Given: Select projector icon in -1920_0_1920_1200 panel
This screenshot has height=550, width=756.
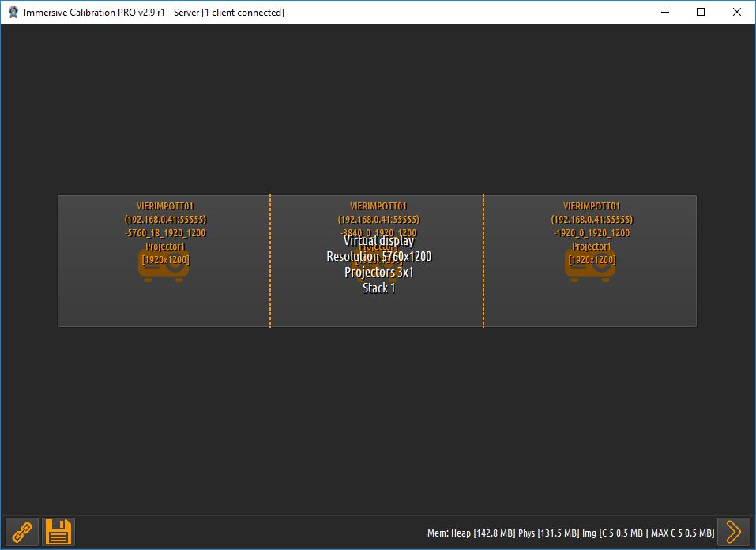Looking at the screenshot, I should [x=590, y=266].
